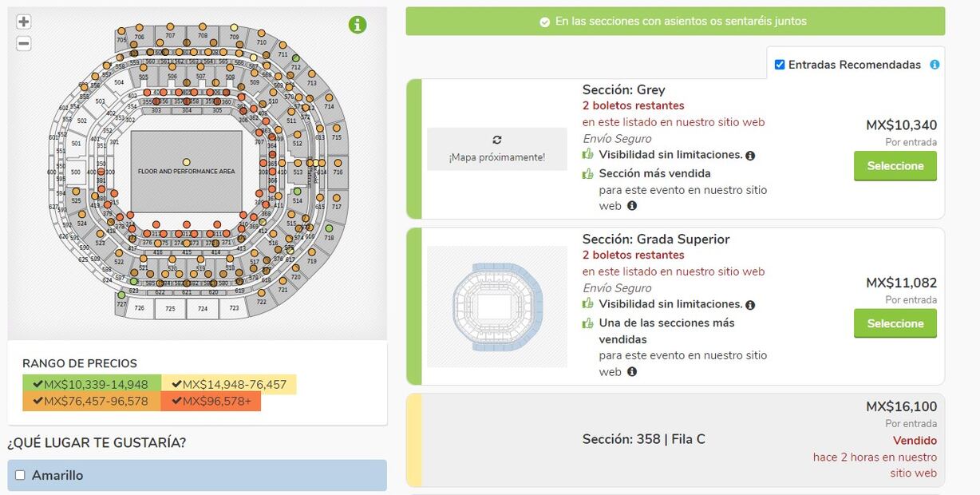Click the red MX$96,578+ price swatch
The width and height of the screenshot is (980, 495).
coord(211,401)
